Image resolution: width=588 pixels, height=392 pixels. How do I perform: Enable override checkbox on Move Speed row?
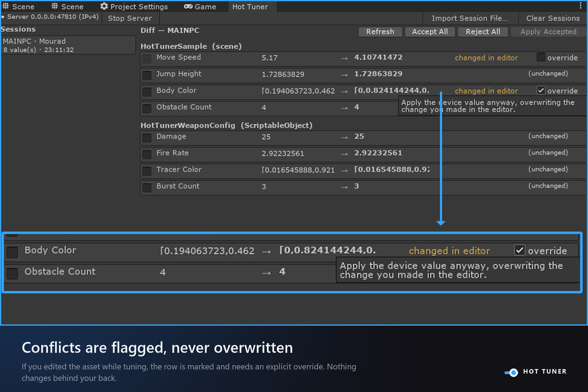[x=540, y=57]
